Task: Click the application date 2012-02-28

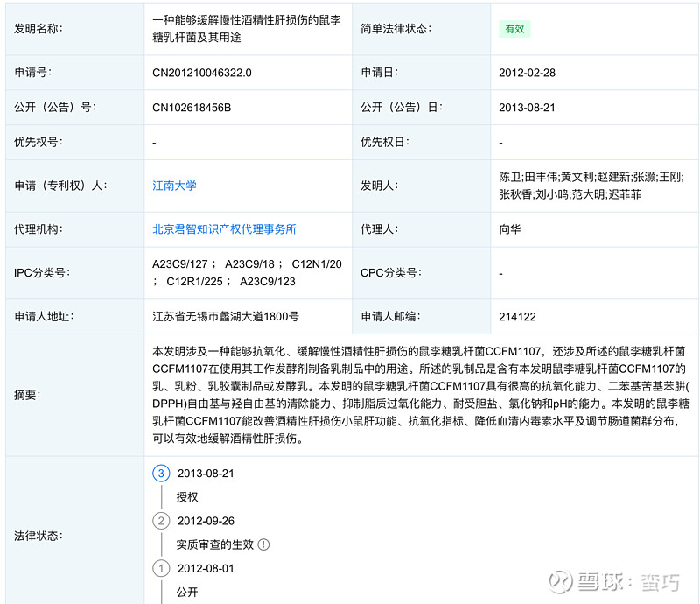Action: pos(527,73)
